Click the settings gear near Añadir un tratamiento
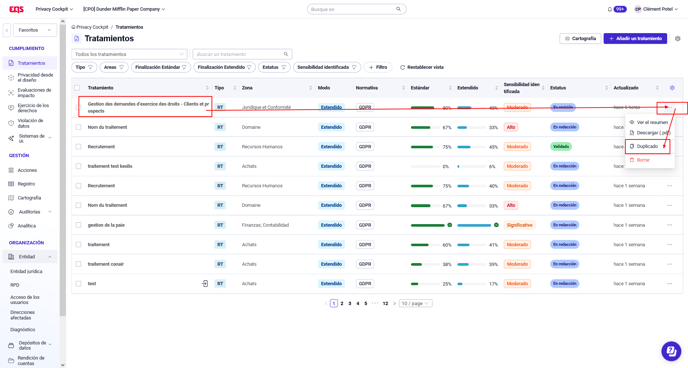 (677, 39)
